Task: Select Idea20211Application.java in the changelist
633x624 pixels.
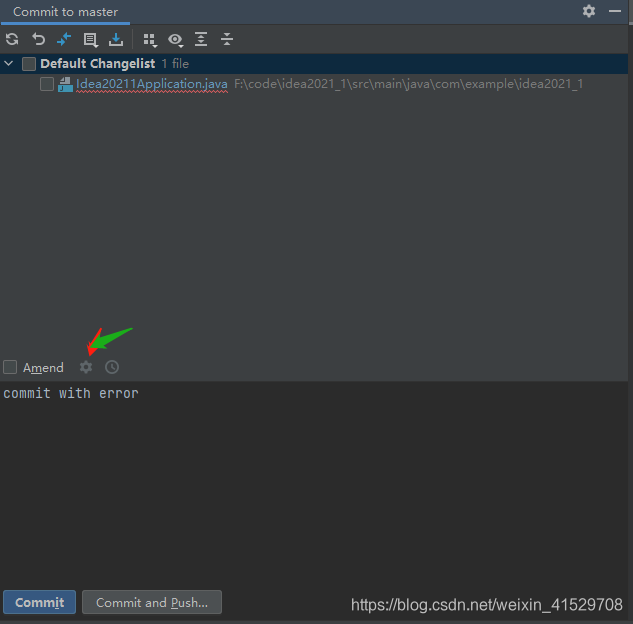Action: pyautogui.click(x=152, y=84)
